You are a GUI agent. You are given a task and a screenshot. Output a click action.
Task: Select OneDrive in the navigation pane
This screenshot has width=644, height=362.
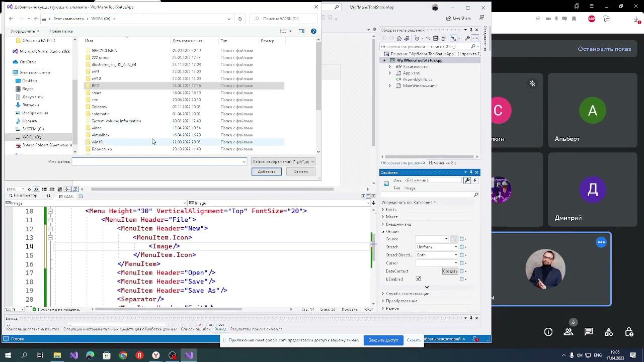(x=28, y=62)
